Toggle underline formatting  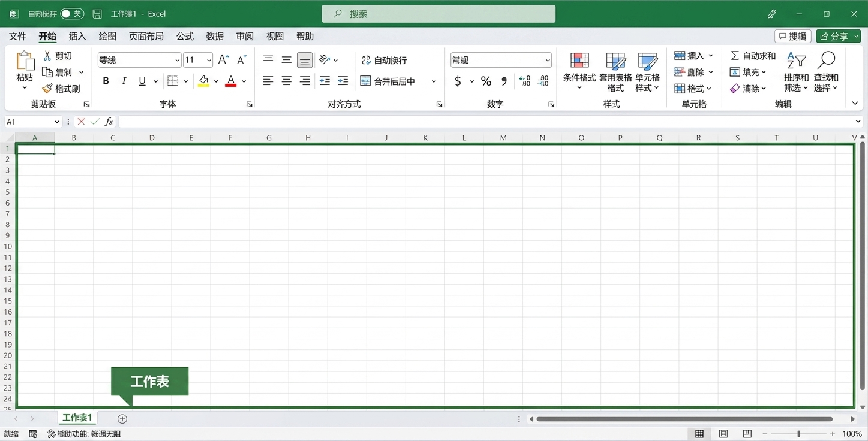point(142,81)
